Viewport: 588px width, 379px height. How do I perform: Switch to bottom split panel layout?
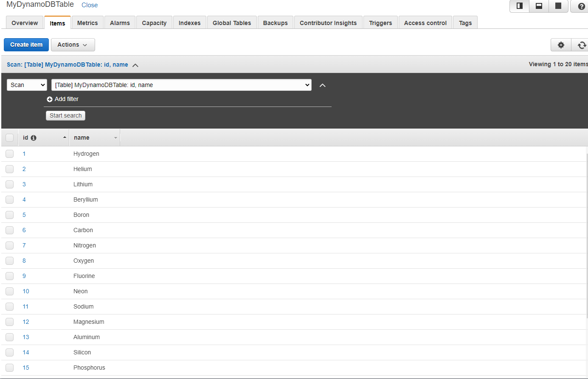click(x=539, y=6)
